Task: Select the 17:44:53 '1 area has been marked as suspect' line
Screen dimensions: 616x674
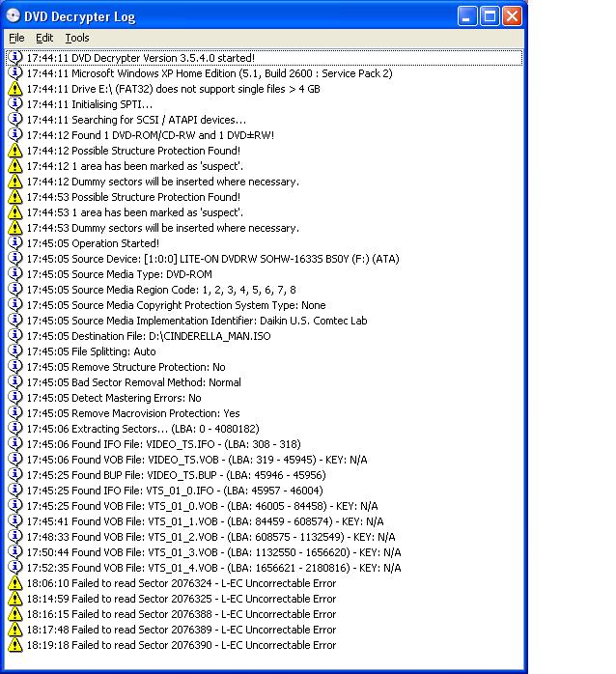Action: point(135,212)
